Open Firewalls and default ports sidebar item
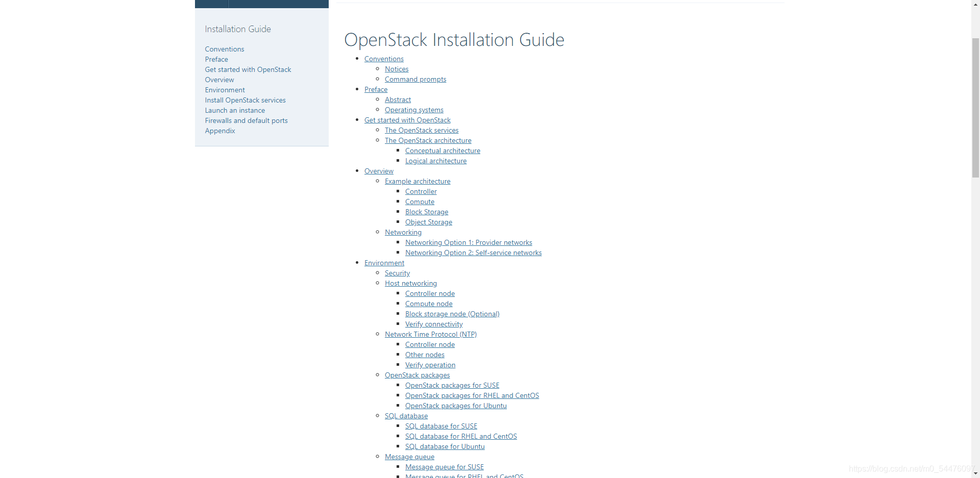The height and width of the screenshot is (478, 980). (x=247, y=120)
